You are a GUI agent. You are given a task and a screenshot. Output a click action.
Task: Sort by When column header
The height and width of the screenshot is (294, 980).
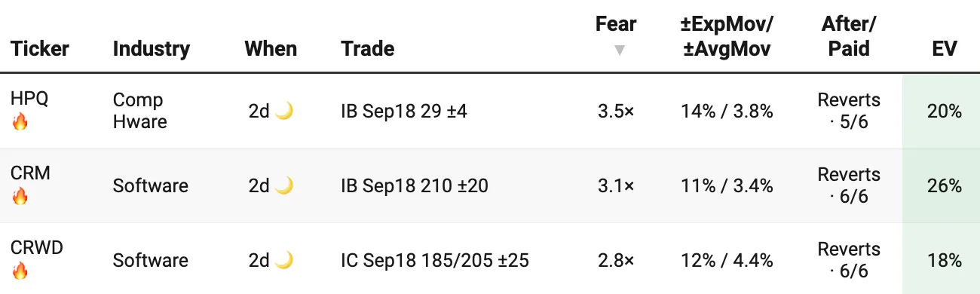coord(271,49)
